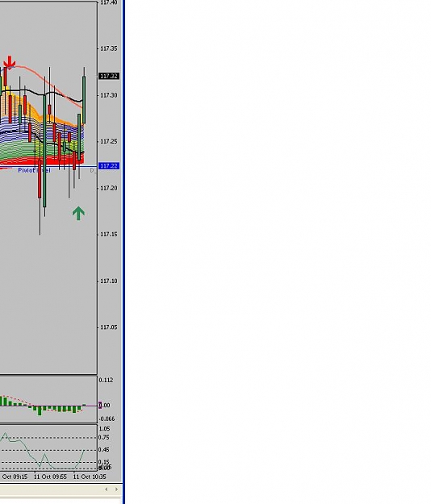This screenshot has width=431, height=504.
Task: Click the 117.30 price scale label
Action: 109,95
